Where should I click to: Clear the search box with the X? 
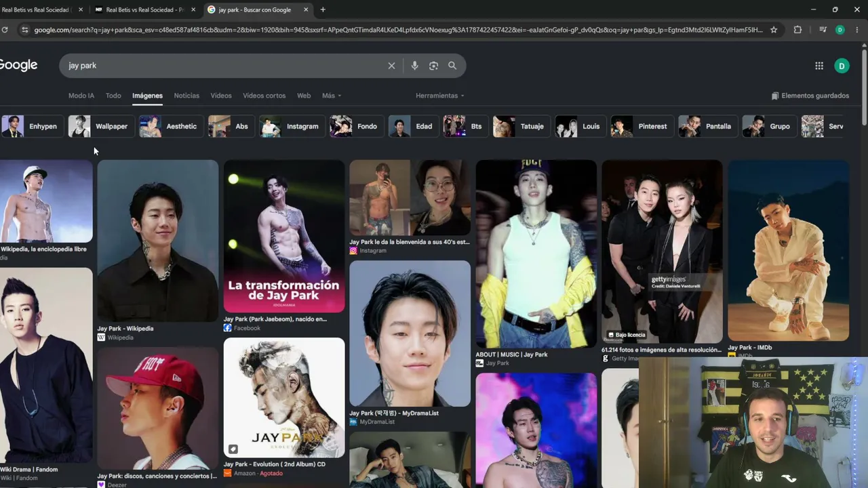[x=391, y=66]
